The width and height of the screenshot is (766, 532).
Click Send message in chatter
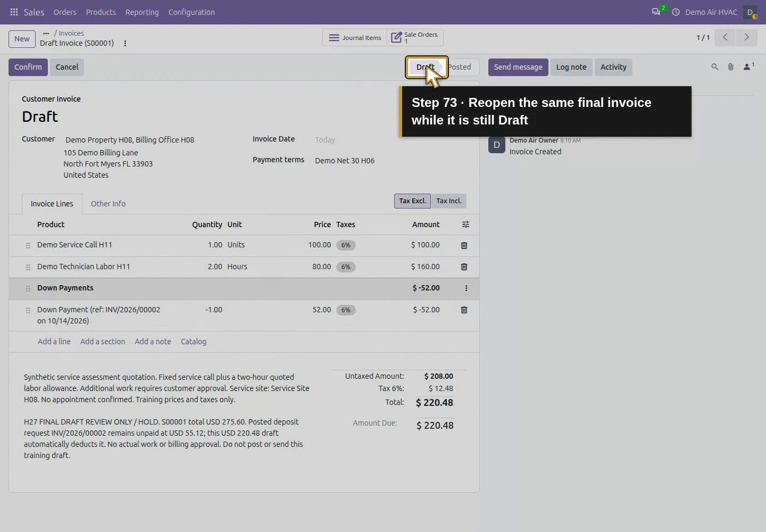point(518,67)
